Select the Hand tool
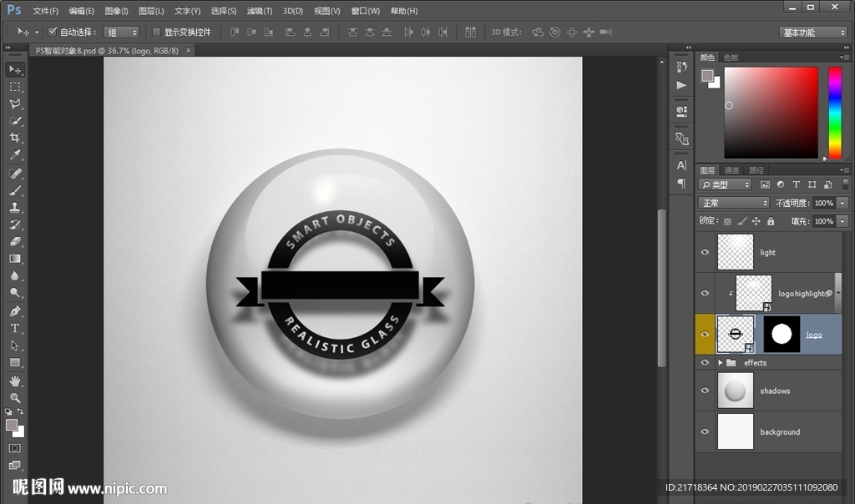Viewport: 855px width, 504px height. click(15, 381)
